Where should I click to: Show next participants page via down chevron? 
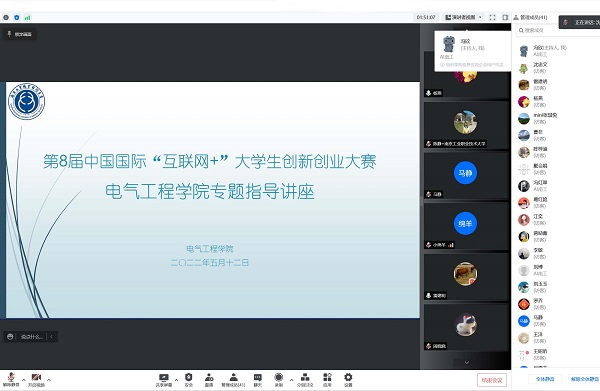[x=466, y=362]
